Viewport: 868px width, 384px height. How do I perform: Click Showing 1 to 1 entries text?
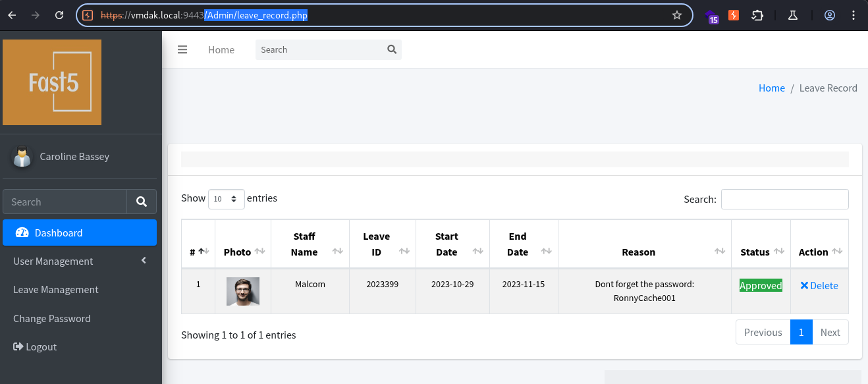[x=238, y=335]
